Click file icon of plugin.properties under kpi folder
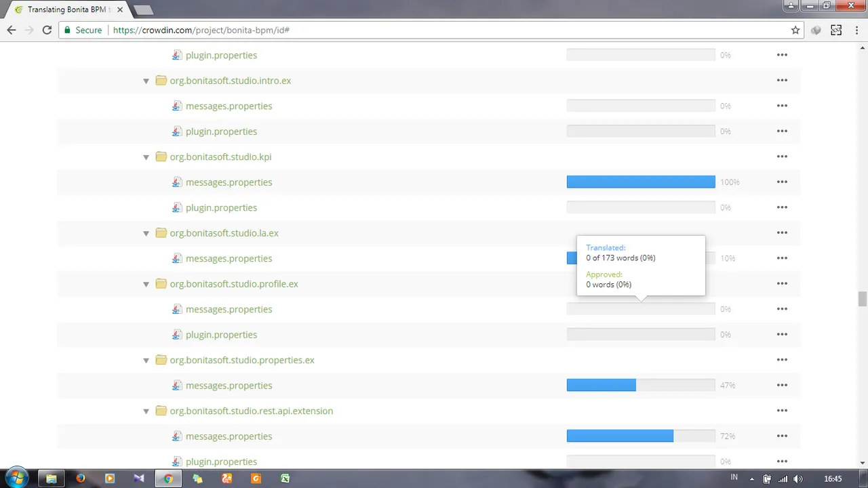 click(x=177, y=207)
